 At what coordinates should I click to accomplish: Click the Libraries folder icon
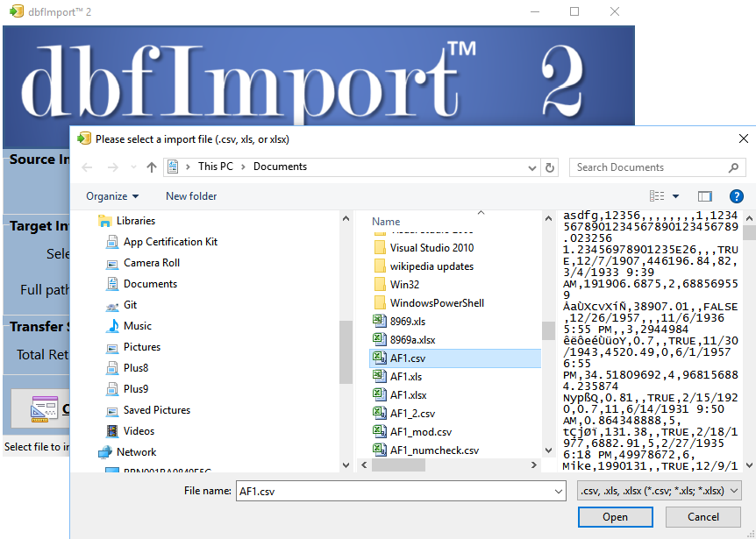tap(104, 221)
